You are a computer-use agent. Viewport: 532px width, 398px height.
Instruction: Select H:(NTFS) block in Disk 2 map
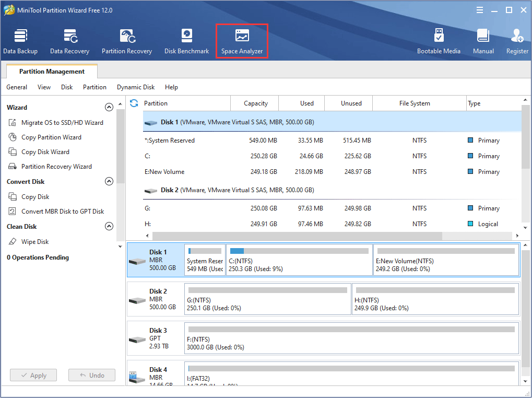[435, 299]
